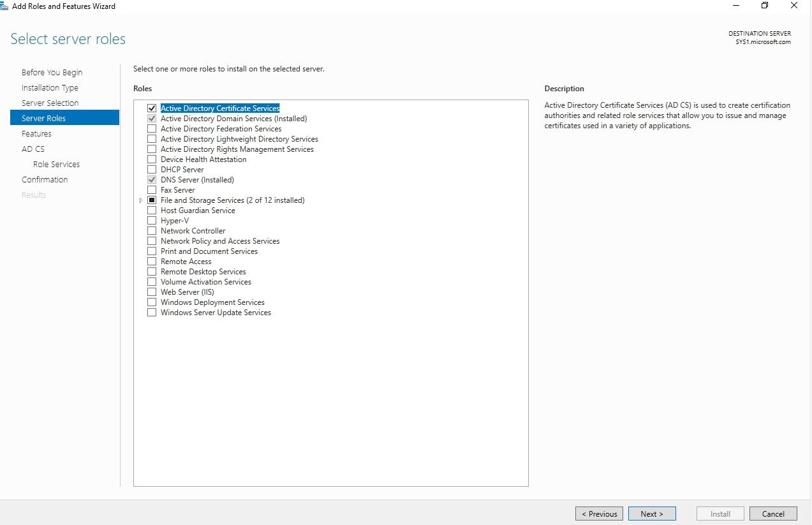Open the Installation Type step
This screenshot has height=525, width=812.
[50, 87]
